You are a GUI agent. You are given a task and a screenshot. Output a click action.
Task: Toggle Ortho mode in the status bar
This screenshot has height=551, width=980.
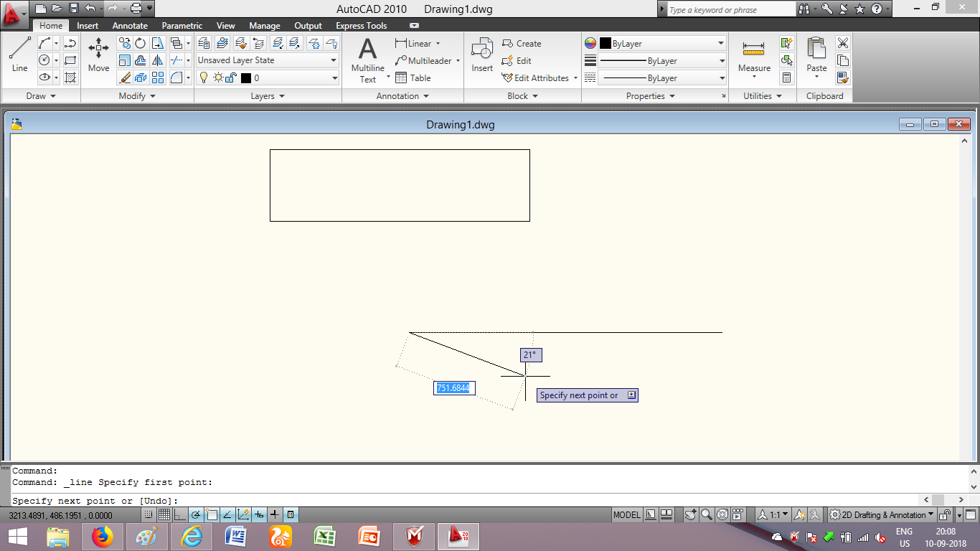179,514
